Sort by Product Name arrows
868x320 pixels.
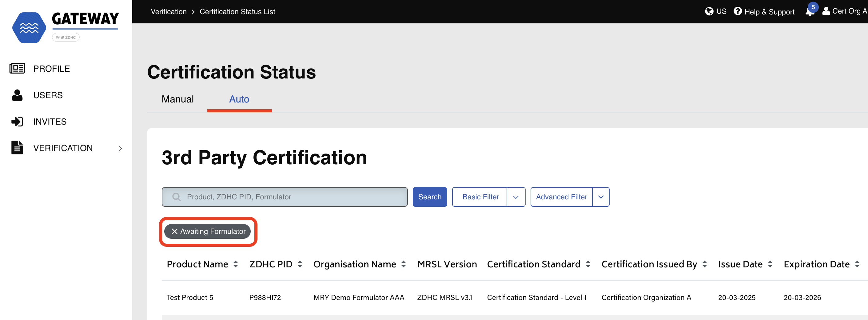pos(236,264)
